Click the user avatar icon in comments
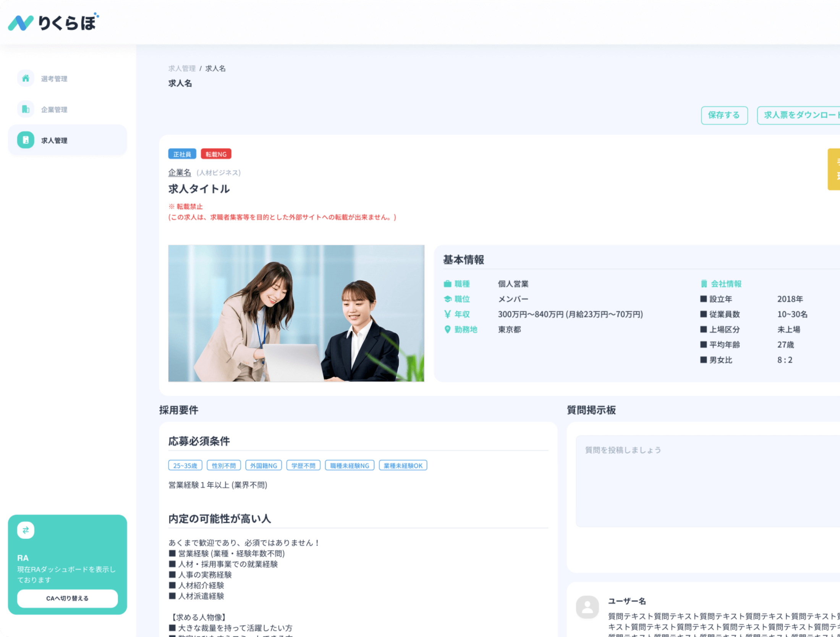 point(587,607)
